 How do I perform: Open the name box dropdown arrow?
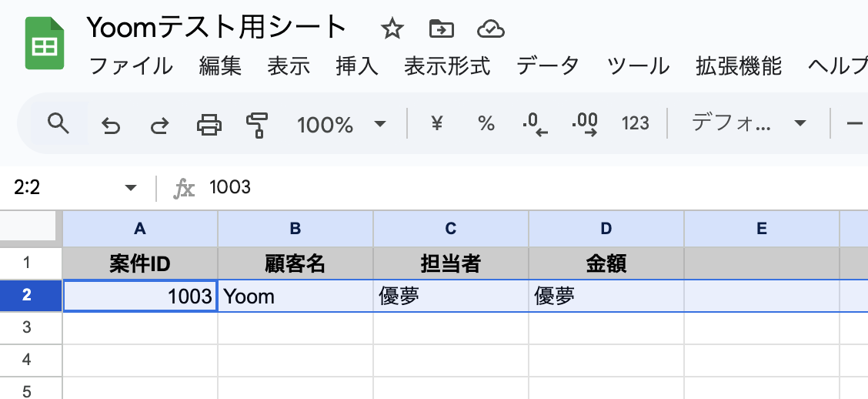[x=131, y=188]
